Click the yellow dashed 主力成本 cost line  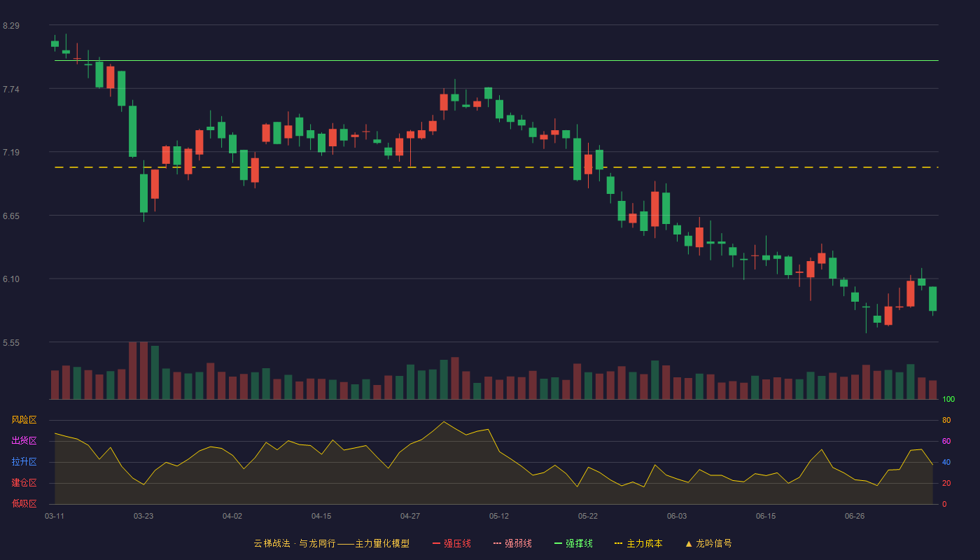[x=496, y=167]
